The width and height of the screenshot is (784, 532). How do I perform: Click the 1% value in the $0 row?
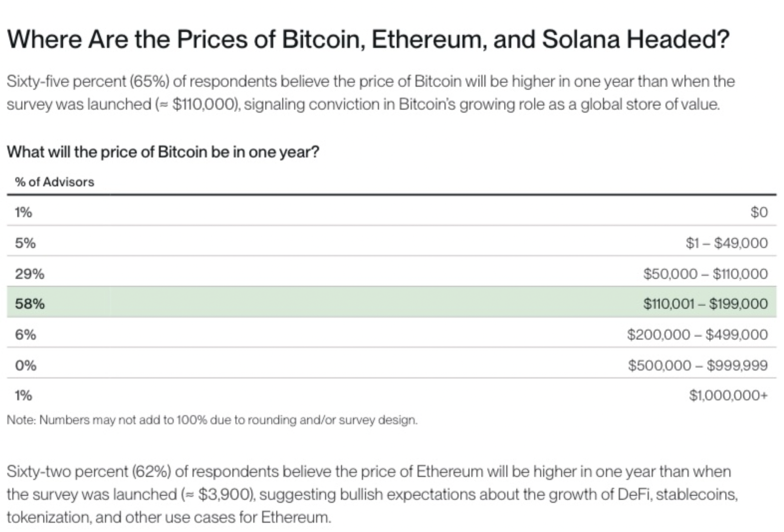point(23,212)
